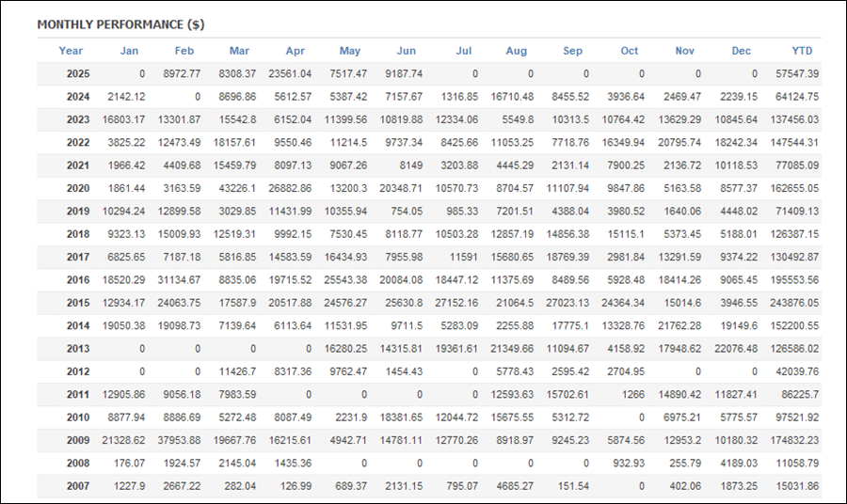Click the 2007 year row label
The width and height of the screenshot is (847, 504).
tap(78, 486)
